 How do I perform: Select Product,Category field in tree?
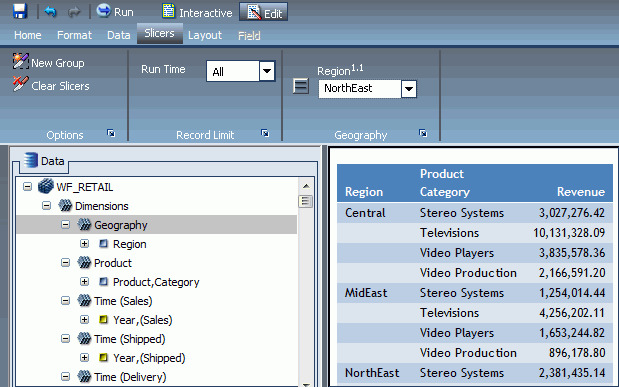(156, 282)
